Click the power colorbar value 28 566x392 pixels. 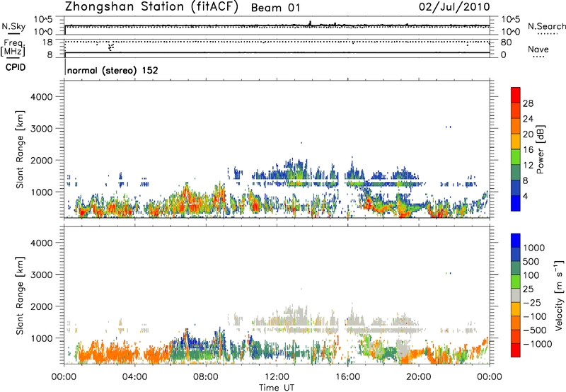click(528, 103)
